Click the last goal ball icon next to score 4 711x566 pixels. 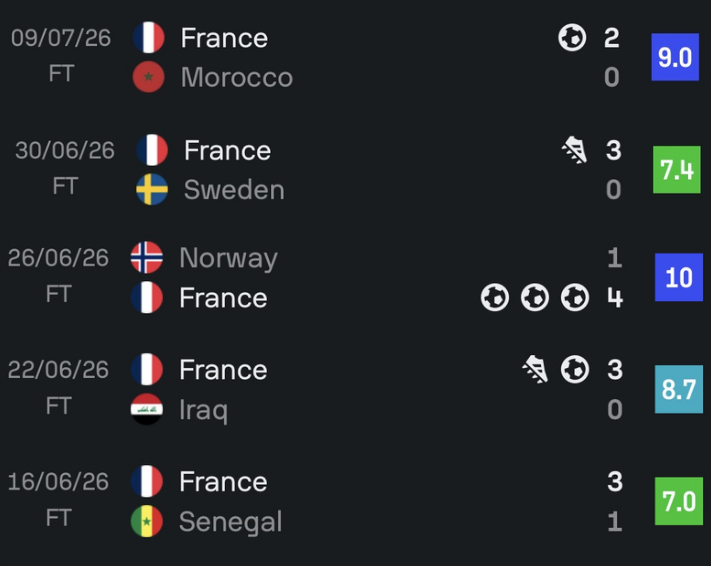(575, 298)
